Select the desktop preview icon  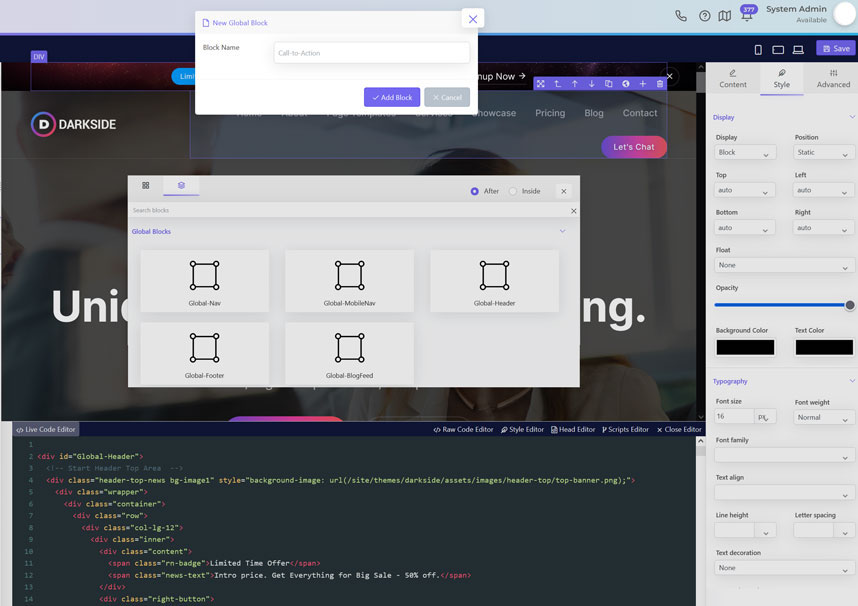pos(798,49)
